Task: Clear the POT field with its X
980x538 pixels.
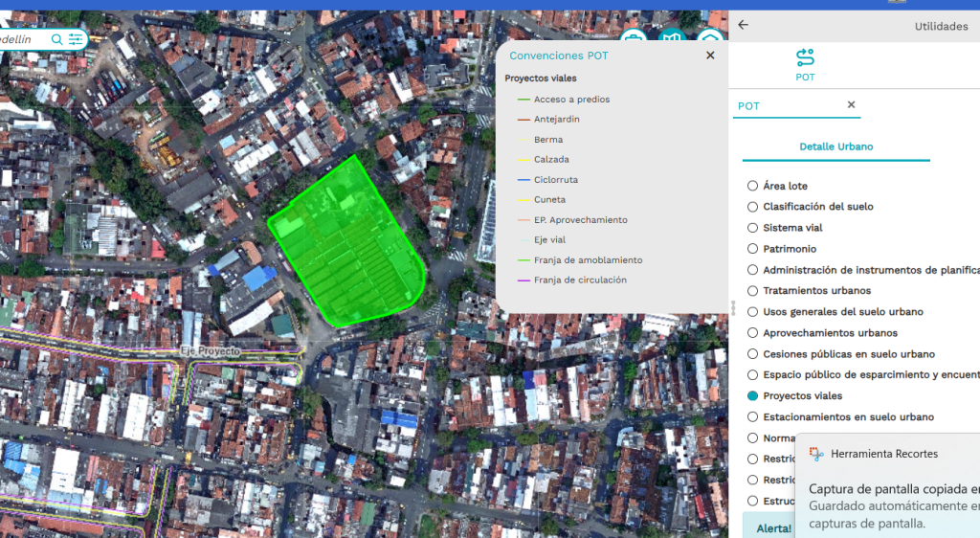Action: tap(851, 105)
